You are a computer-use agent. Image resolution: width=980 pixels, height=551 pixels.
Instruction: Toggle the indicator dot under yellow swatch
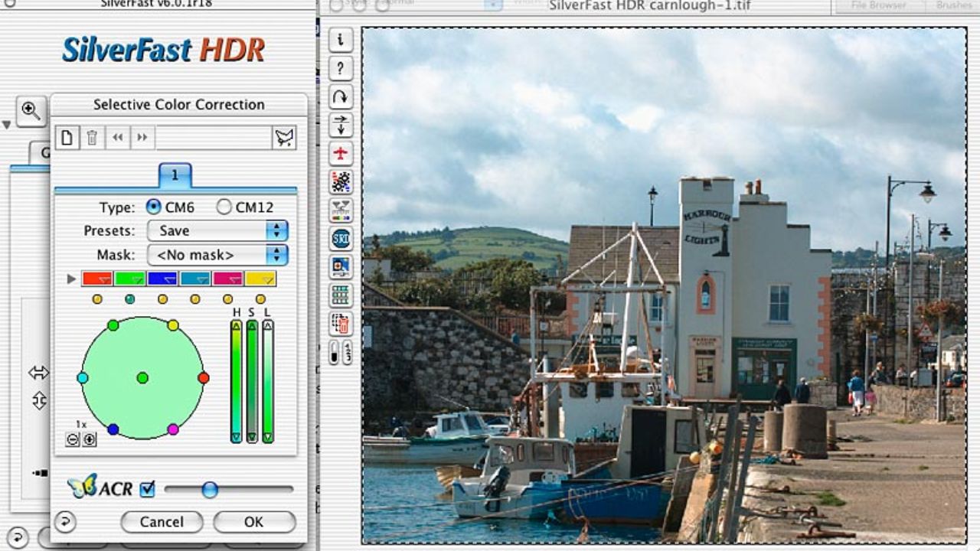(260, 299)
